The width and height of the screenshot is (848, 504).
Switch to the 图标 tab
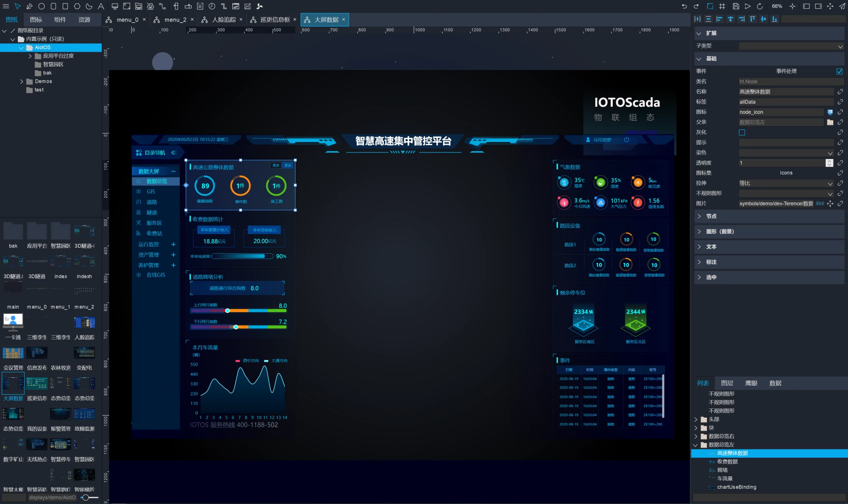pyautogui.click(x=36, y=19)
